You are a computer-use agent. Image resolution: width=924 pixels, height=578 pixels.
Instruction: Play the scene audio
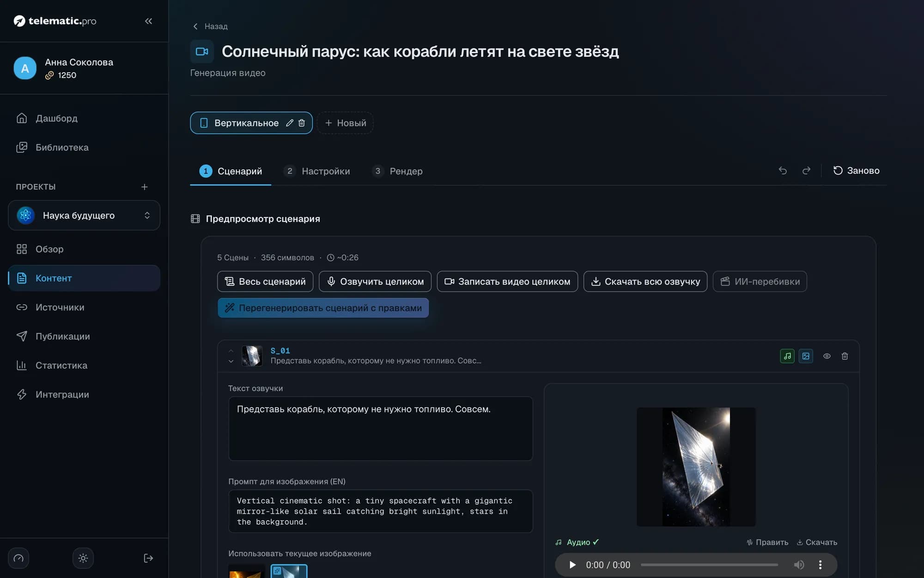[x=572, y=565]
